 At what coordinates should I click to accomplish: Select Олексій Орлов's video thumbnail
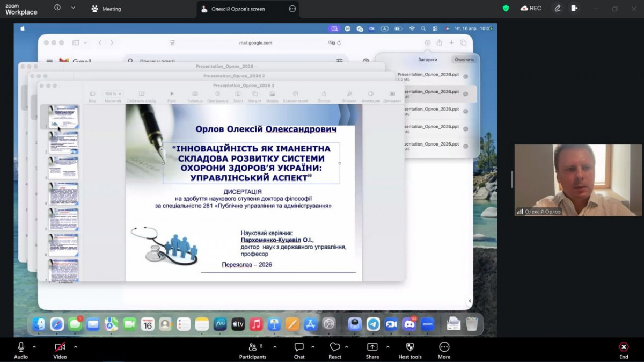tap(577, 180)
